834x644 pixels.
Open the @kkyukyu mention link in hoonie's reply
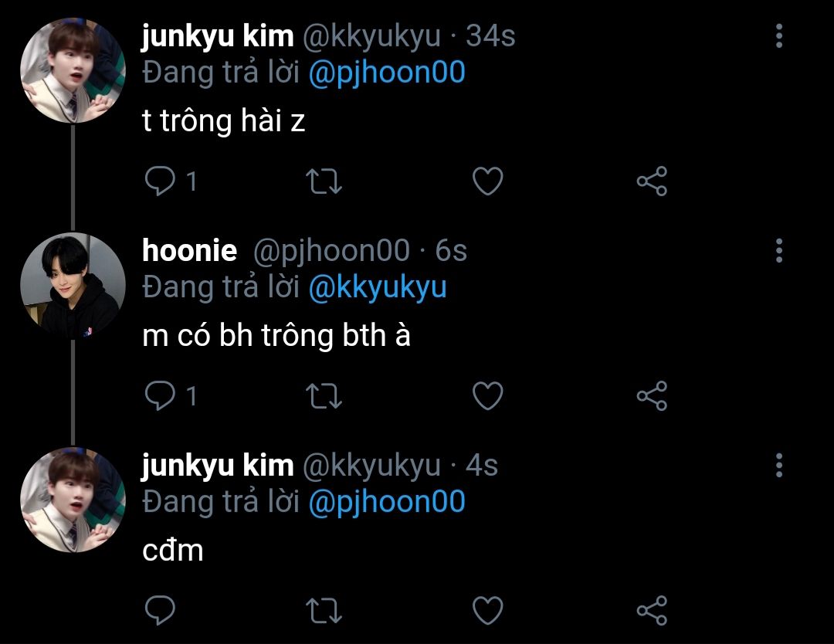[377, 288]
